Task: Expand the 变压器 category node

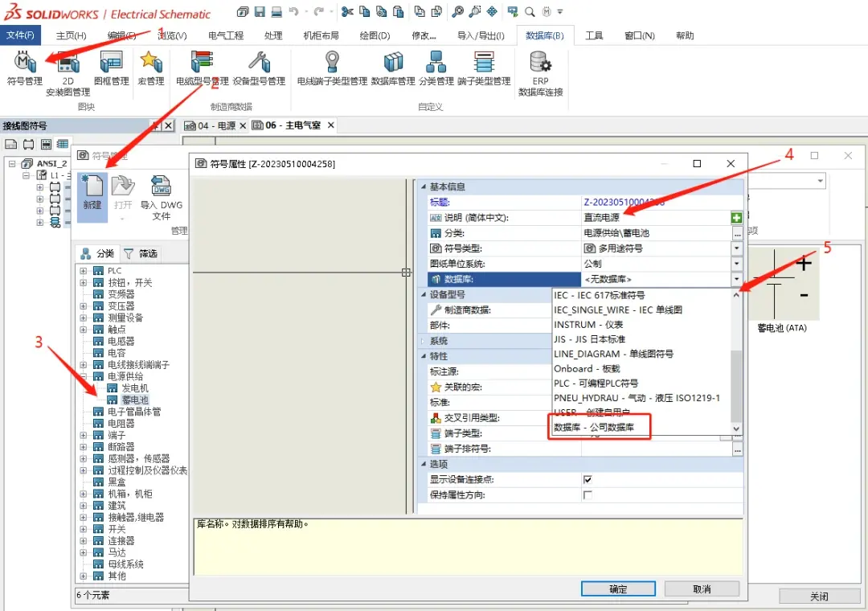Action: coord(83,305)
